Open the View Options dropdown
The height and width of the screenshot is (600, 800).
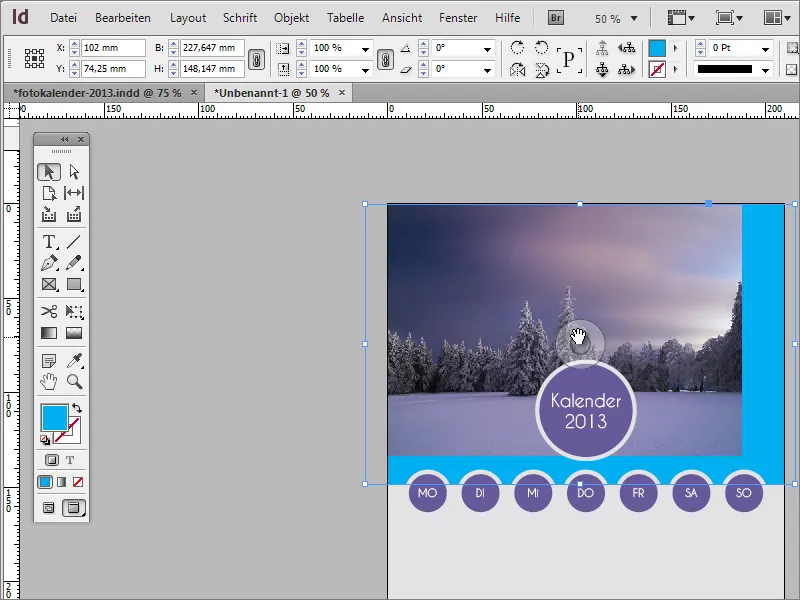(x=682, y=18)
